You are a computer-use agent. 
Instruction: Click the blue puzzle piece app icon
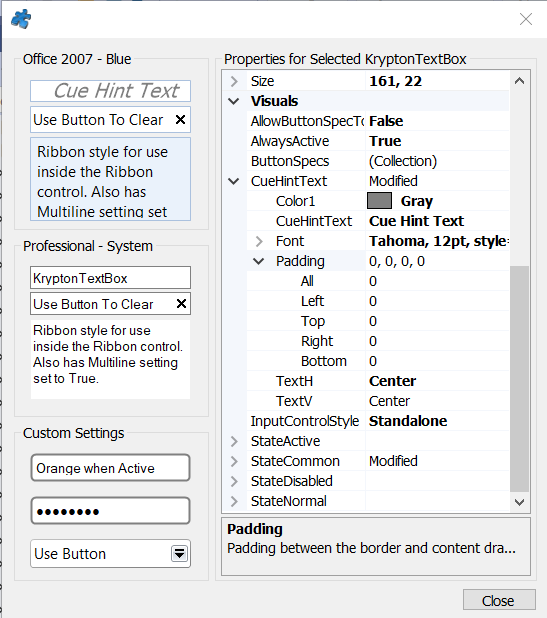point(21,19)
